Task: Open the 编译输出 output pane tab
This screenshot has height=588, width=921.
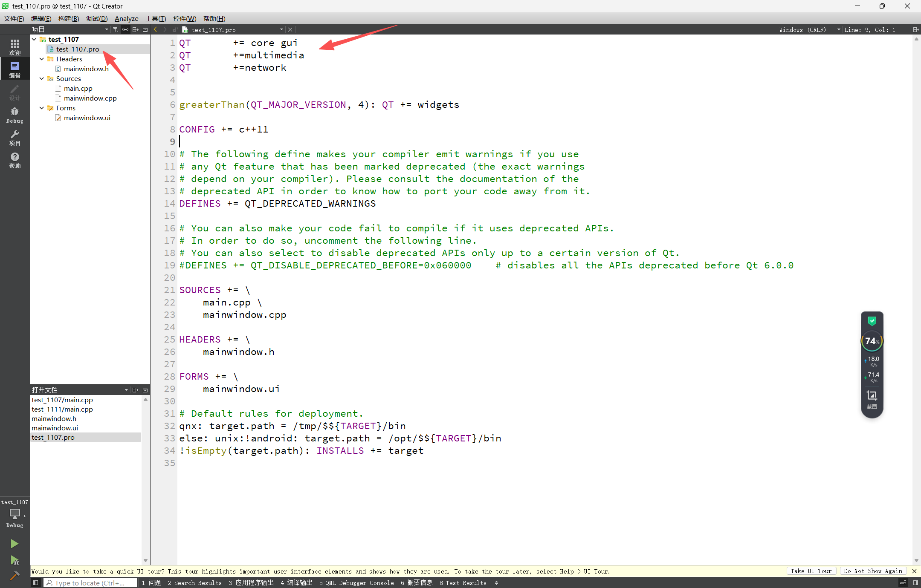Action: click(297, 582)
